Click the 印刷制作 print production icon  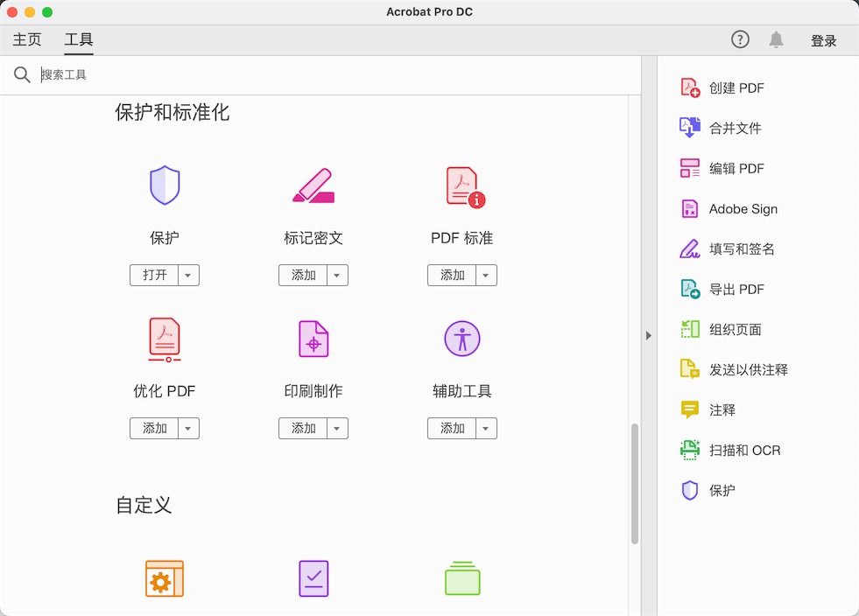pos(313,339)
